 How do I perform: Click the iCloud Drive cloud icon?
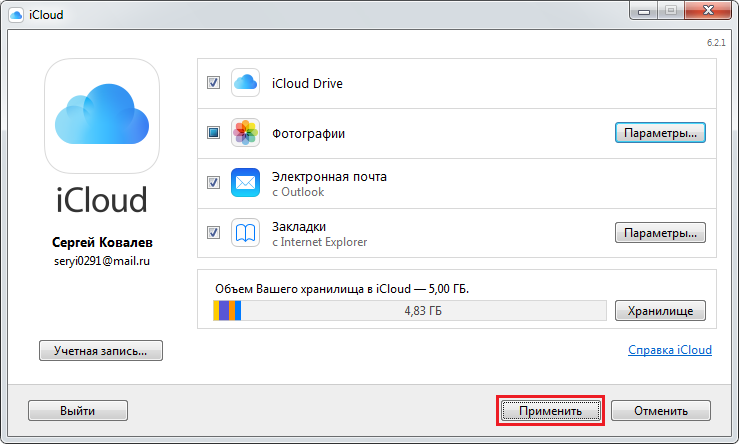[245, 83]
